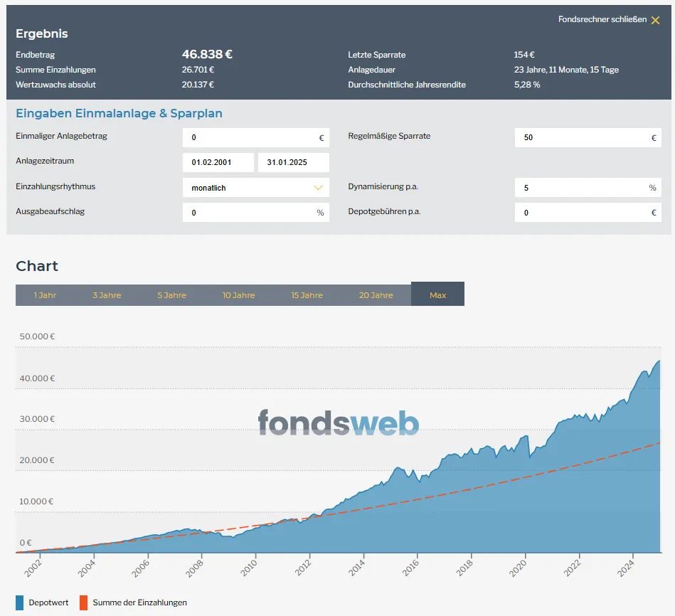
Task: Focus the Ausgabeaufschlag input box
Action: click(x=256, y=213)
